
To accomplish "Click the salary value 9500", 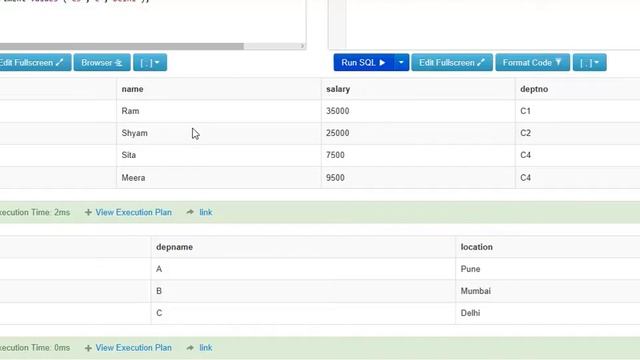I will tap(335, 178).
